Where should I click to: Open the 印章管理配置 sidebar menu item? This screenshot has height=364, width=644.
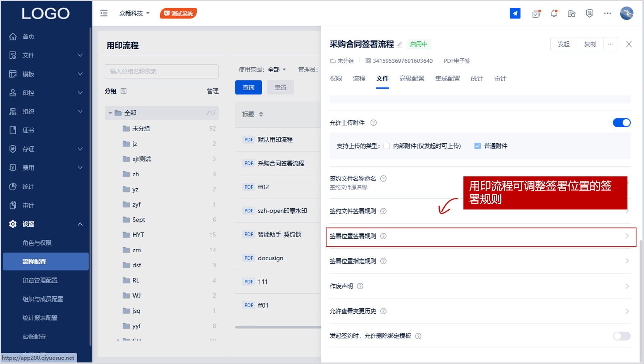(40, 280)
